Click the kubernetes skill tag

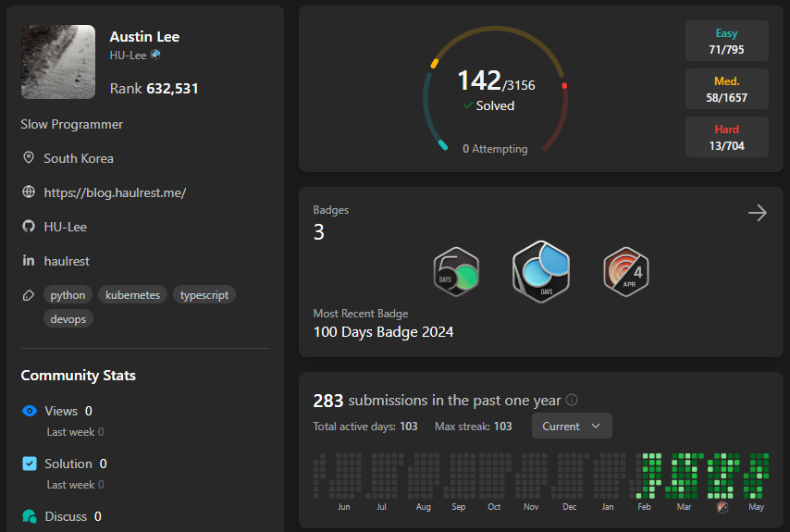132,295
